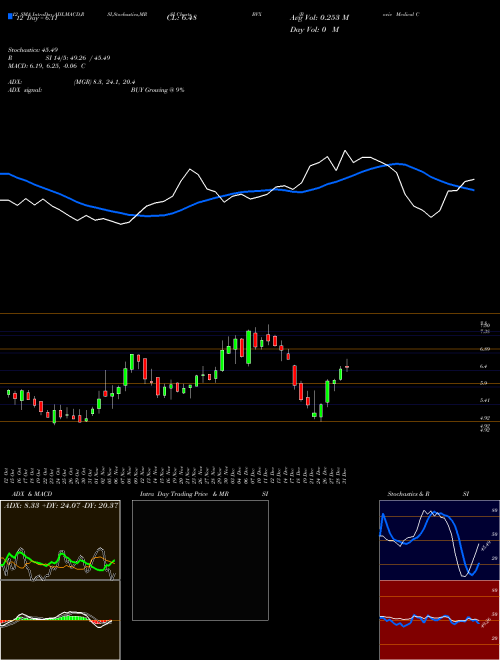The image size is (500, 660).
Task: Click the 'ADX & MACD' panel title
Action: coord(32,494)
